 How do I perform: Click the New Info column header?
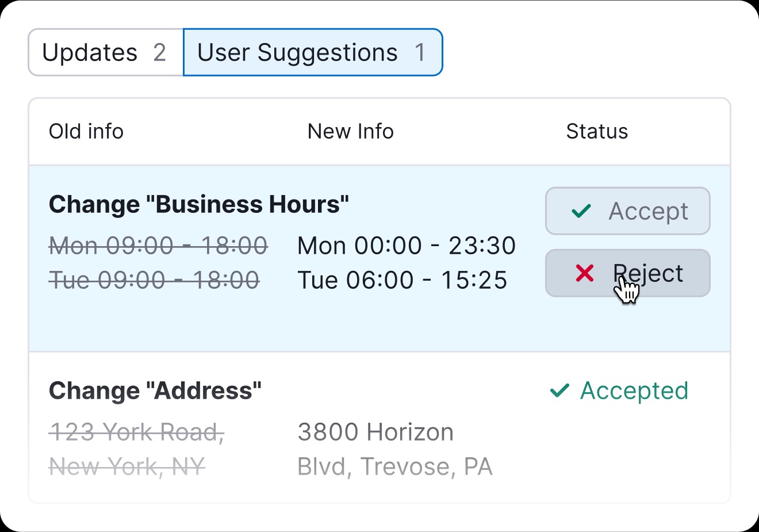[x=351, y=131]
